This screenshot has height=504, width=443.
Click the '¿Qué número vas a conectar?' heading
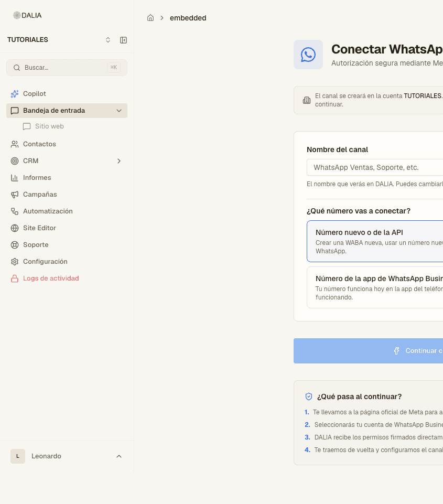click(359, 211)
